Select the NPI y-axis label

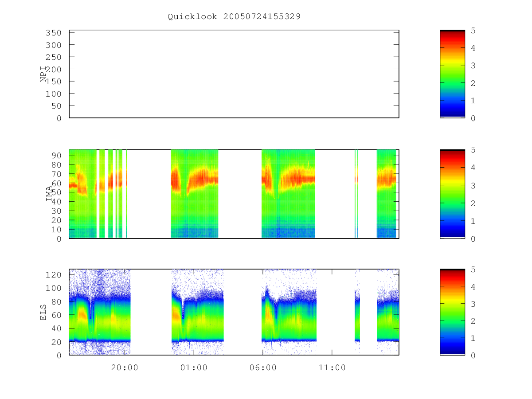click(x=43, y=74)
